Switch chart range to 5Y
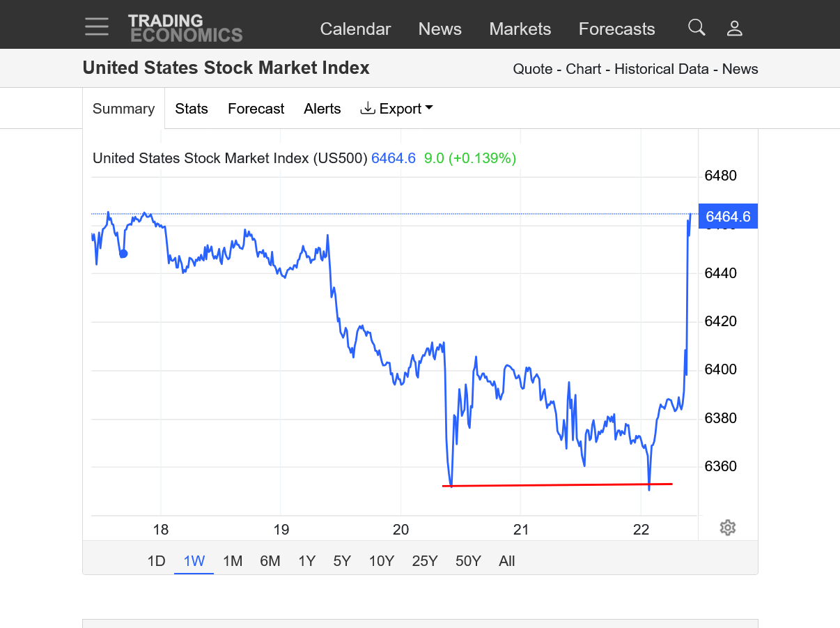The height and width of the screenshot is (628, 840). point(342,561)
